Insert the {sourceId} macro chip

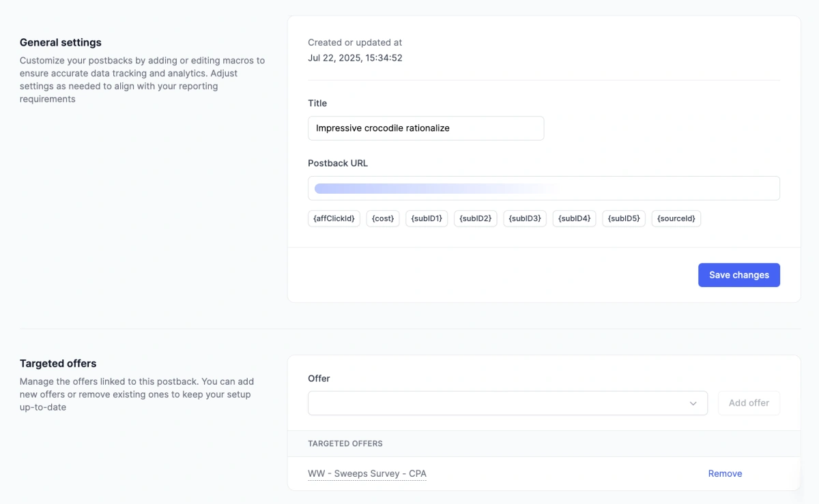pos(676,218)
